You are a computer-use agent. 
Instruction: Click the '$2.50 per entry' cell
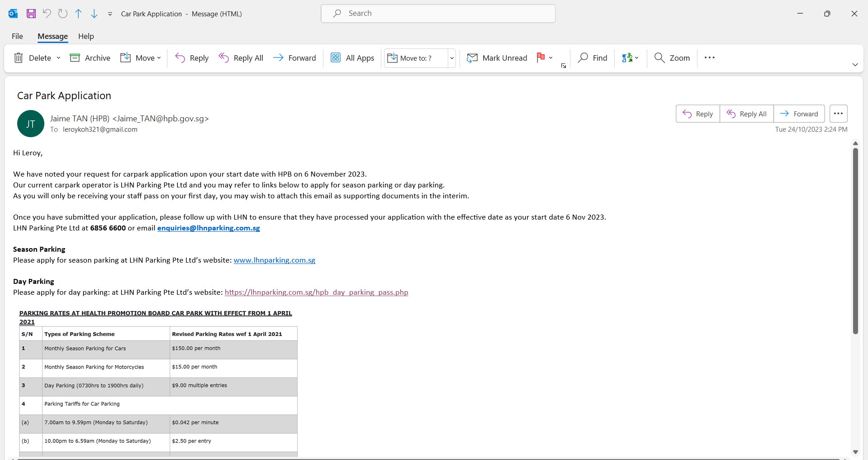tap(233, 442)
